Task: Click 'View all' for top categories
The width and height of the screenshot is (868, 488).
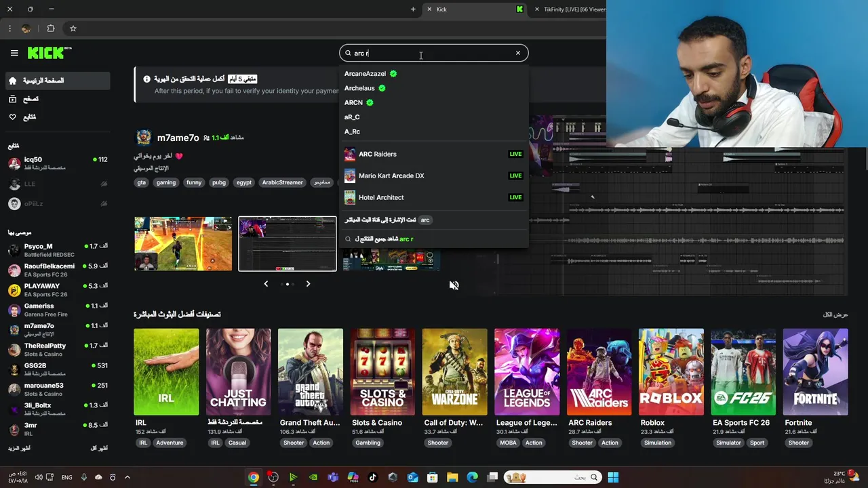Action: (x=835, y=314)
